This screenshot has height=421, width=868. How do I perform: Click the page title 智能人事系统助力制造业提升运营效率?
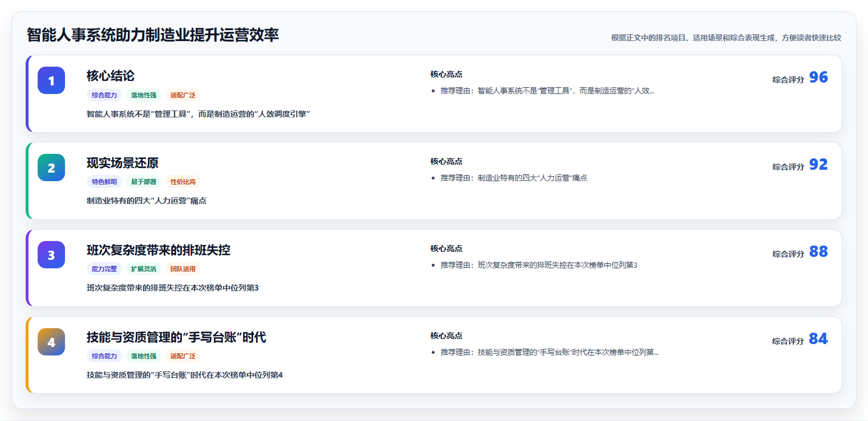tap(153, 35)
